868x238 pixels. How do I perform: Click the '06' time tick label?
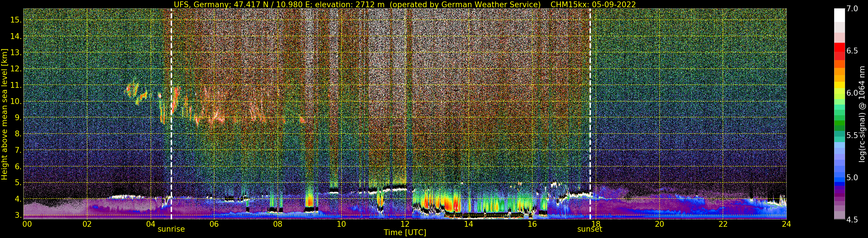pyautogui.click(x=214, y=224)
